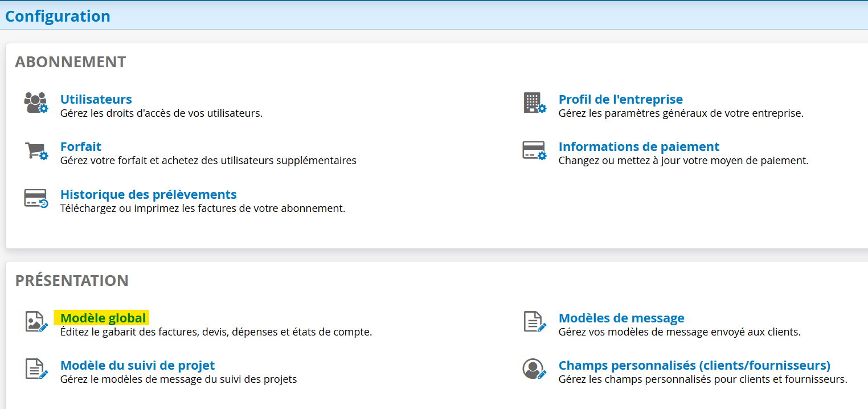Click the Modèles de message document icon
The height and width of the screenshot is (409, 868).
click(535, 321)
